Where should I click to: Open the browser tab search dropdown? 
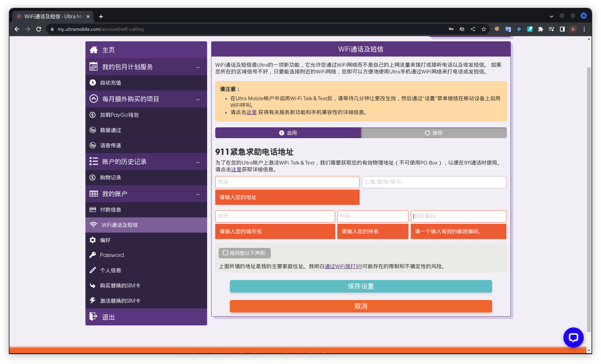click(x=552, y=16)
